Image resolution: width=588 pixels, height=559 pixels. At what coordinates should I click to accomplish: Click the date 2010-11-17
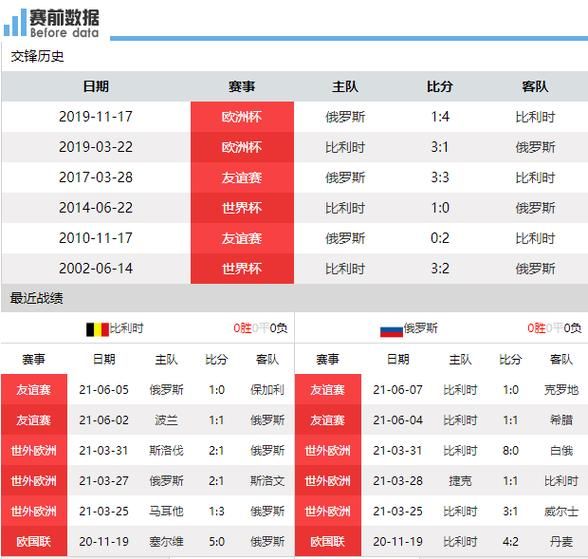96,238
